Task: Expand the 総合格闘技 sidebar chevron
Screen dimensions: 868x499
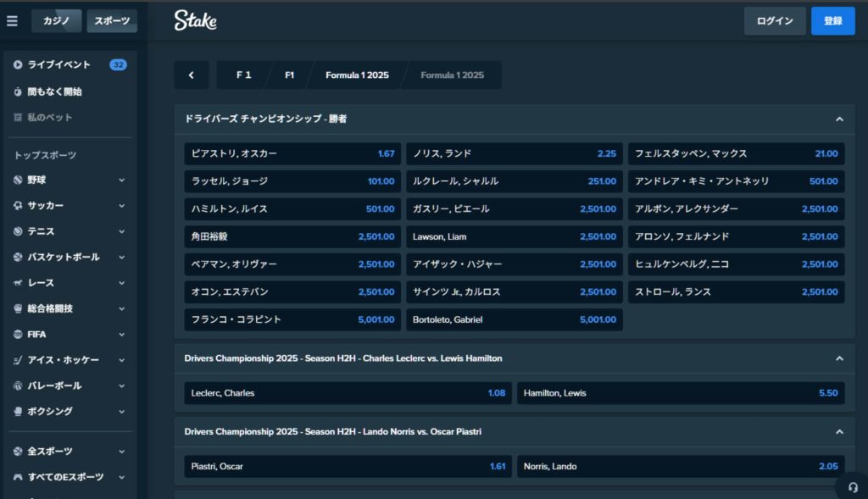Action: (121, 308)
